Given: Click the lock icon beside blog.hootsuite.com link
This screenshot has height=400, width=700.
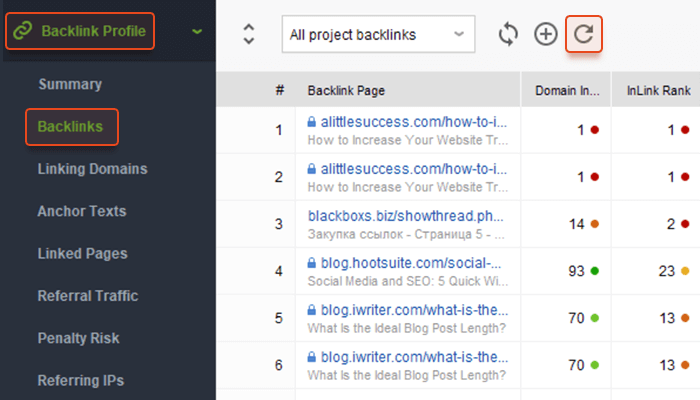Looking at the screenshot, I should tap(312, 263).
